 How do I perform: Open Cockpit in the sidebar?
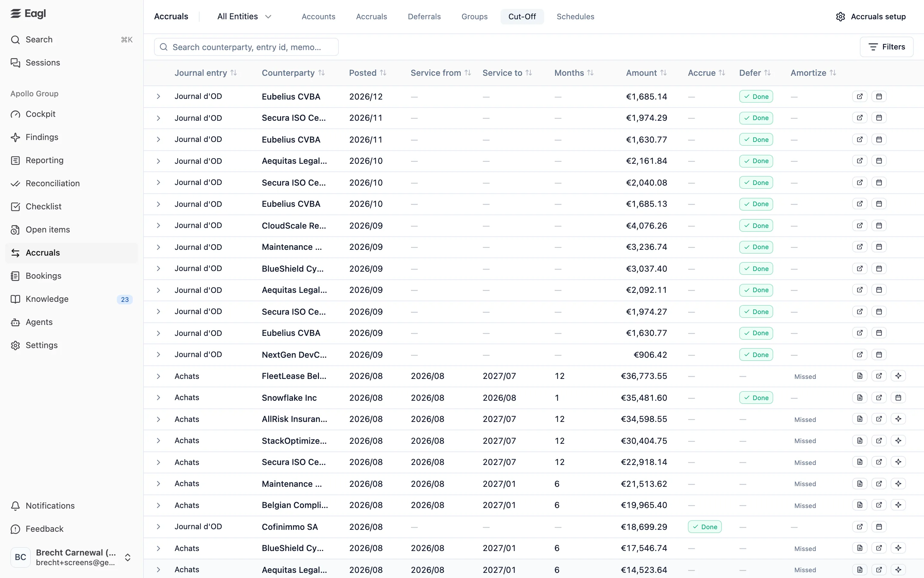click(72, 114)
